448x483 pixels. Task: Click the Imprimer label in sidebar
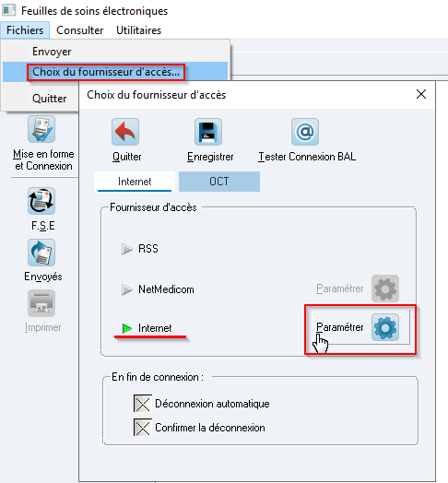click(42, 327)
